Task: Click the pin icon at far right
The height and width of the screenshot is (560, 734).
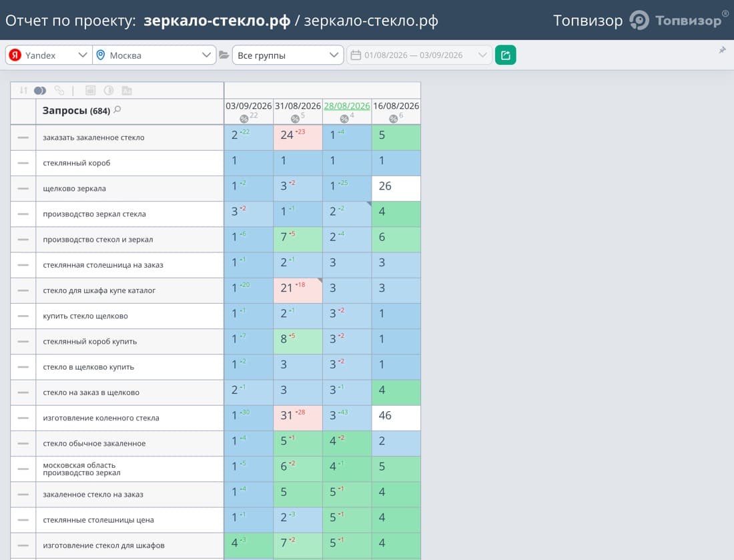Action: tap(722, 50)
